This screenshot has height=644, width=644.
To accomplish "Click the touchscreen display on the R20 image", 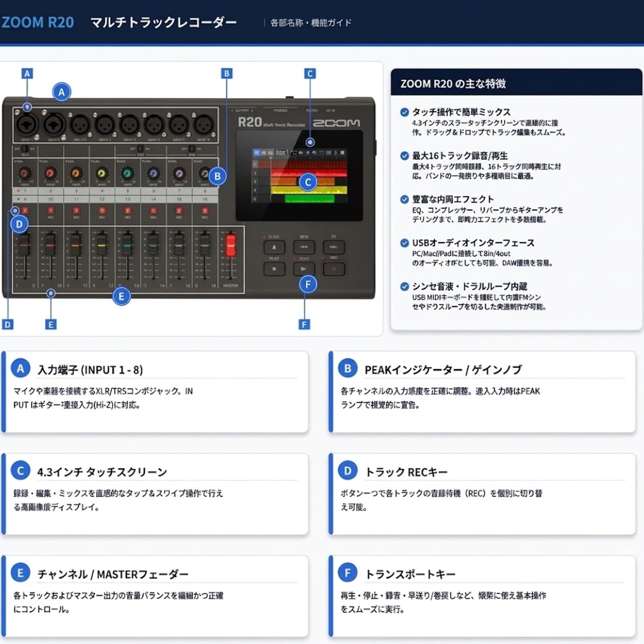I will [x=299, y=176].
